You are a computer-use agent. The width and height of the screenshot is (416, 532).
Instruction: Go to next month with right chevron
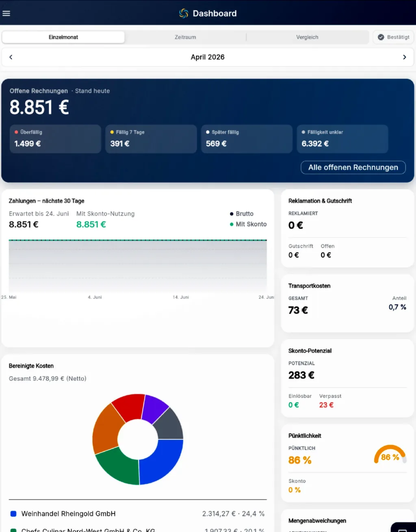tap(404, 57)
